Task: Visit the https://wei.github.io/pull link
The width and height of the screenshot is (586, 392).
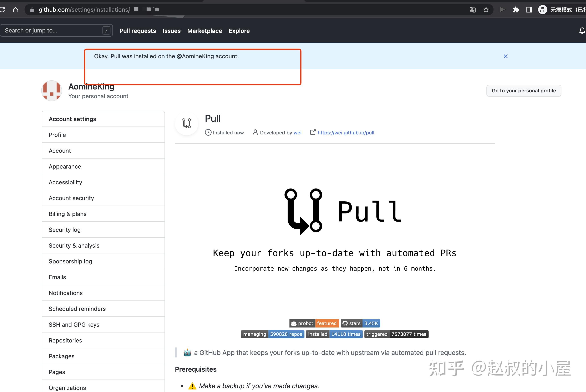Action: [x=346, y=133]
